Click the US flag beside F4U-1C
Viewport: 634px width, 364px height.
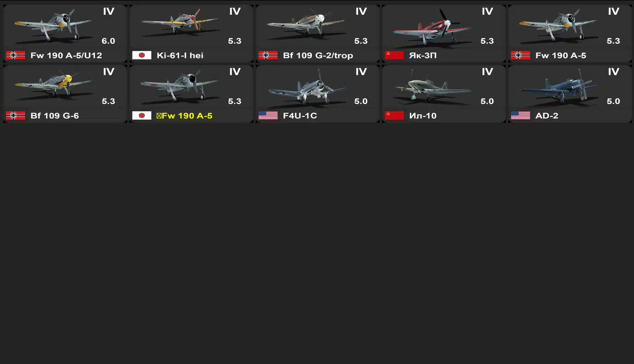268,116
